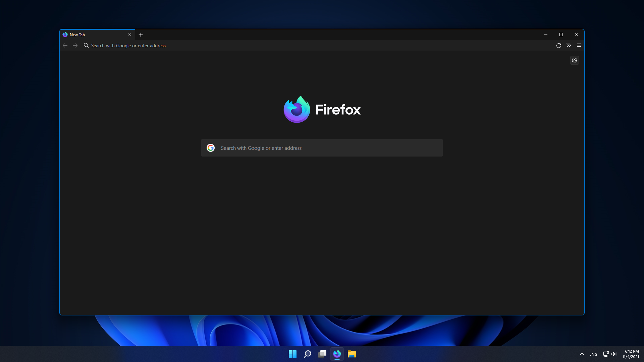Click the ENG language indicator
This screenshot has height=362, width=644.
[593, 354]
